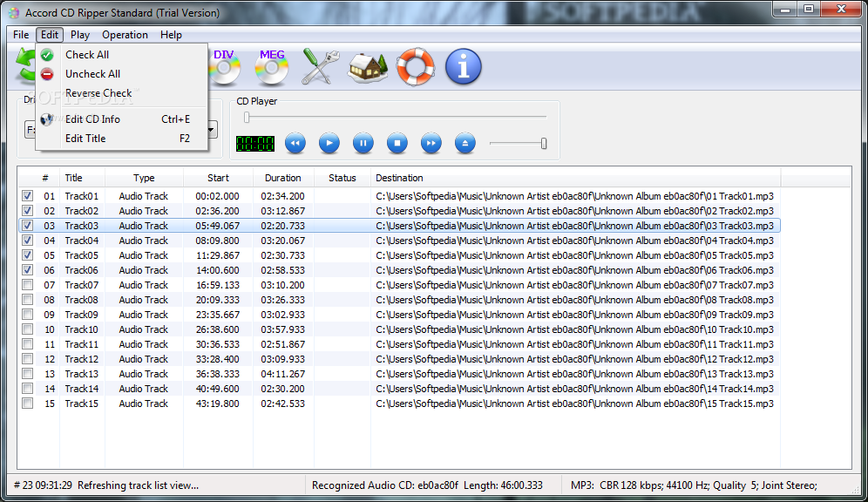Viewport: 868px width, 502px height.
Task: Open the Operation menu
Action: [125, 35]
